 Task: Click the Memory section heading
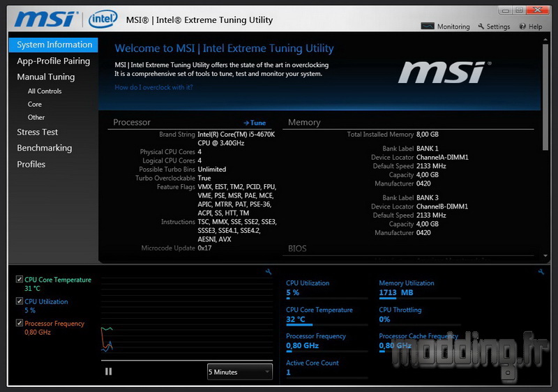click(x=304, y=122)
